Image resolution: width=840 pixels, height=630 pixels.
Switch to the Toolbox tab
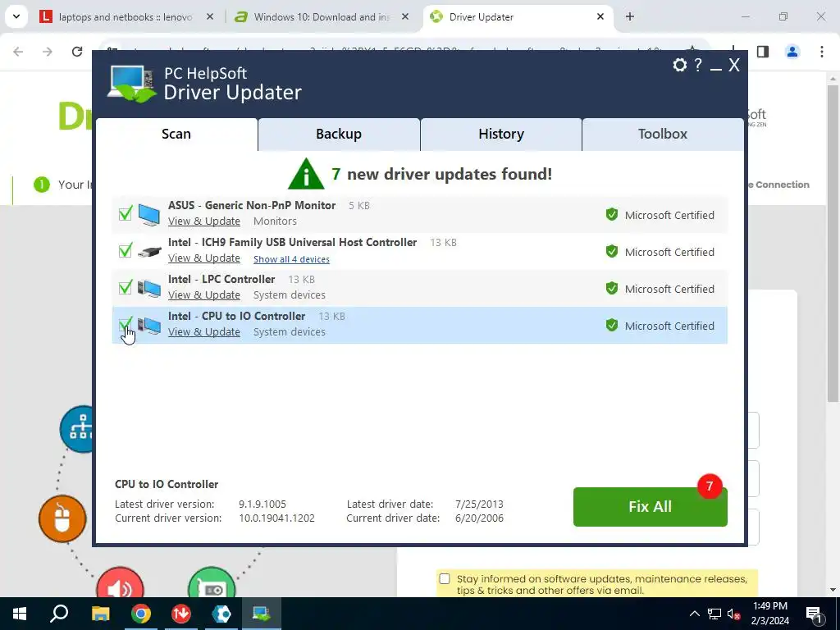(663, 134)
